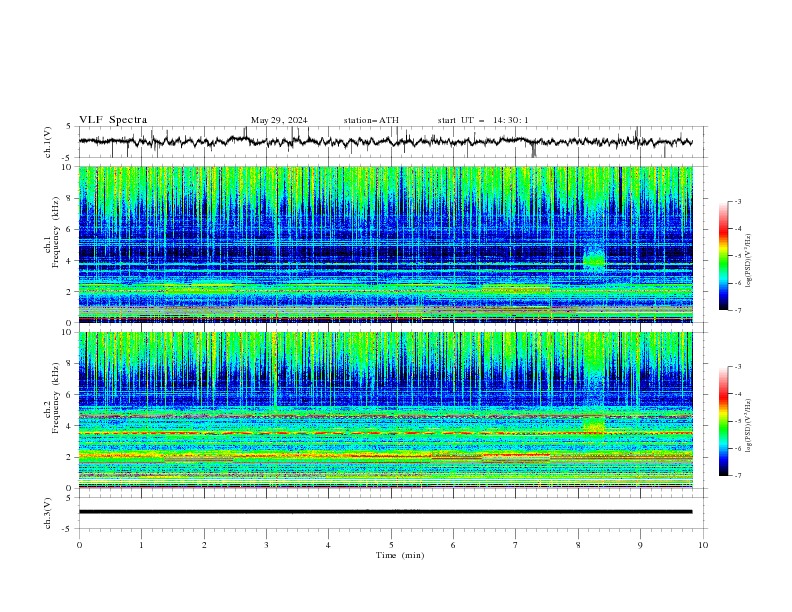Click the "ch.1(V)" waveform axis label
Screen dimensions: 792x612
48,142
